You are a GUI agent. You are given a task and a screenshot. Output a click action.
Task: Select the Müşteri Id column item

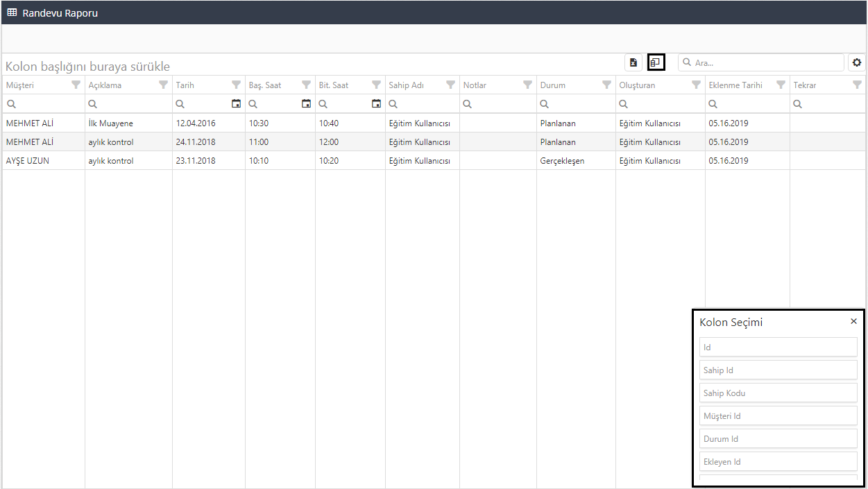click(778, 415)
